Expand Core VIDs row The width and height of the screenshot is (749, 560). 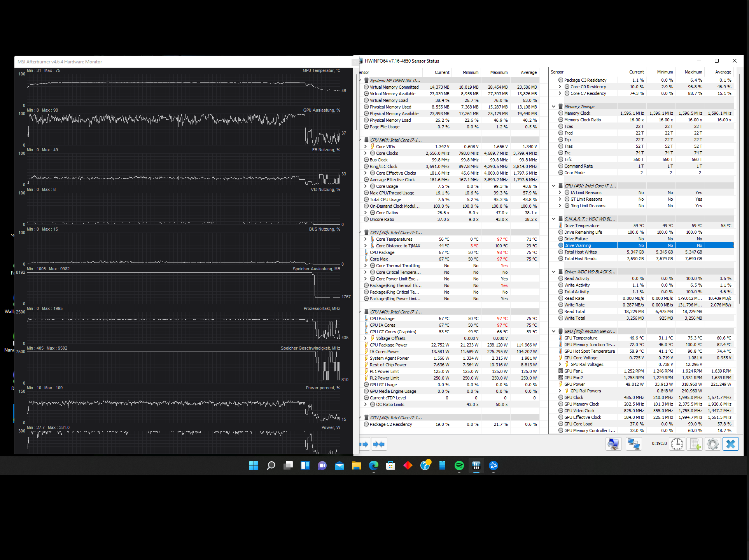coord(365,147)
